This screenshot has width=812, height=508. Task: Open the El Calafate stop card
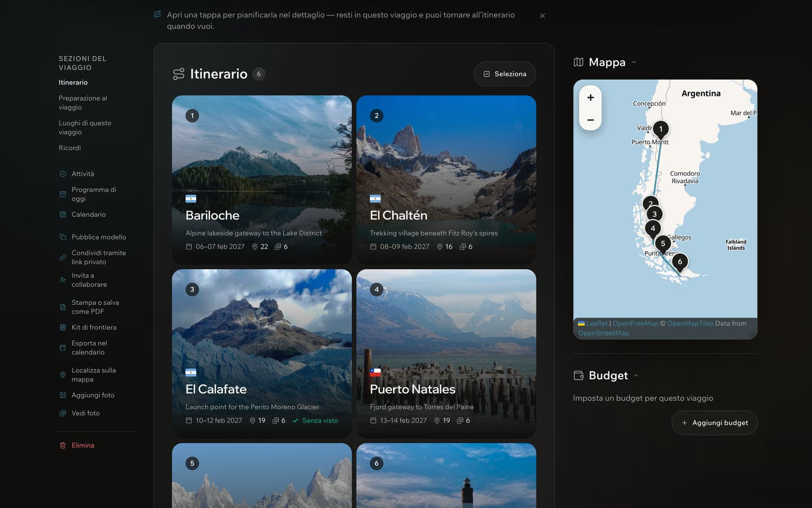(262, 354)
